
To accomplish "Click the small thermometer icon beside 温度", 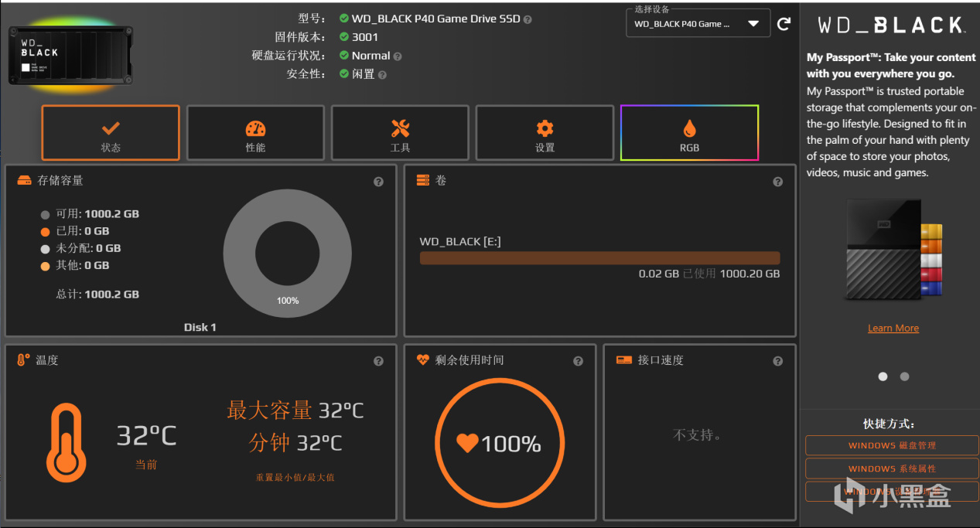I will (x=23, y=359).
